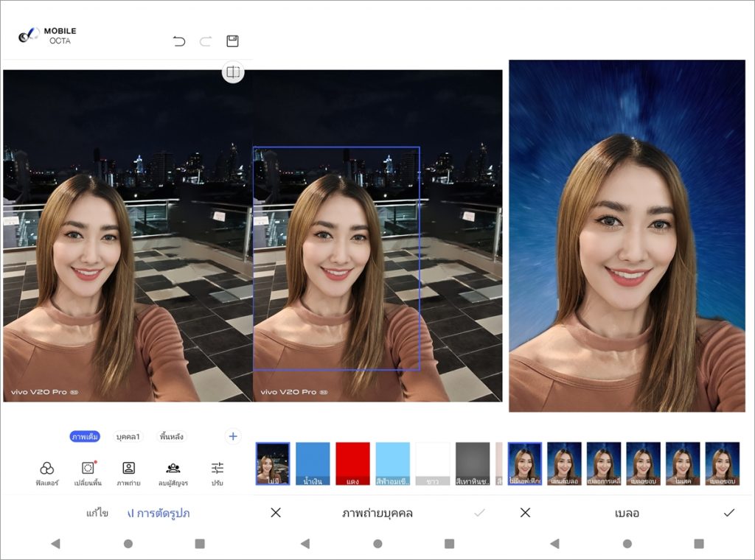The image size is (755, 560).
Task: Tap the blue plus add button
Action: pyautogui.click(x=233, y=437)
